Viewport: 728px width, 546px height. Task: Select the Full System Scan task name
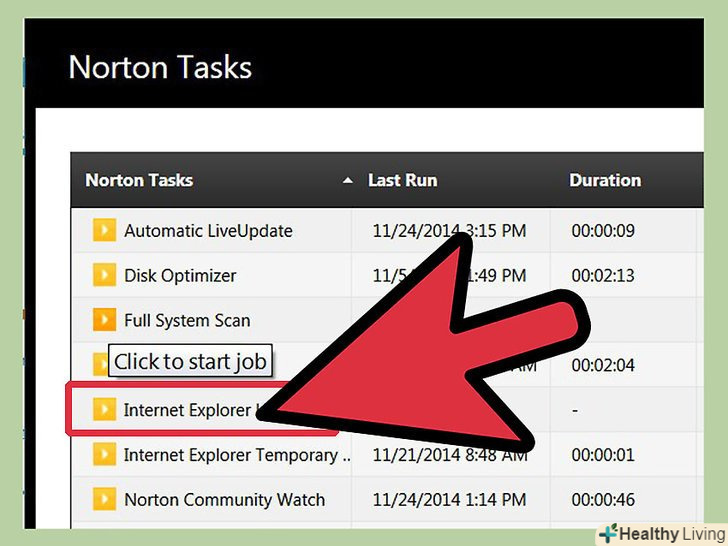[x=187, y=320]
